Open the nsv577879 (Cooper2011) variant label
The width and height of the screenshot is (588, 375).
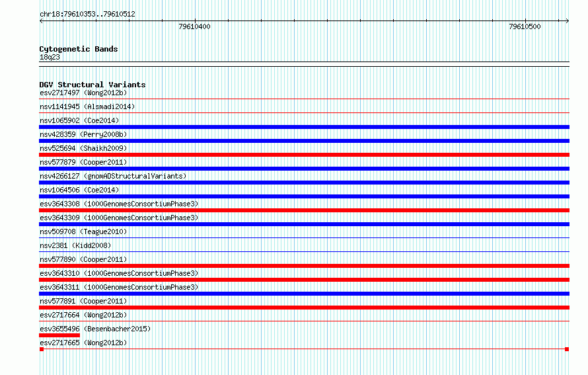[x=83, y=162]
